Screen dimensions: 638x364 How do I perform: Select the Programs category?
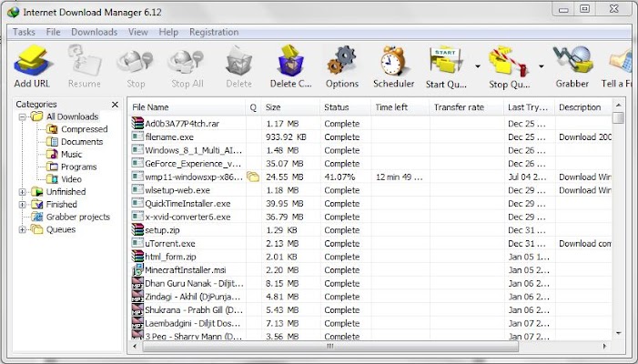point(78,167)
